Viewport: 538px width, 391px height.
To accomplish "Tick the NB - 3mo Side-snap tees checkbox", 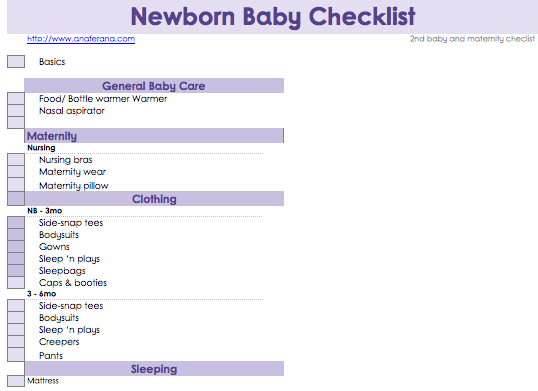I will pyautogui.click(x=16, y=223).
